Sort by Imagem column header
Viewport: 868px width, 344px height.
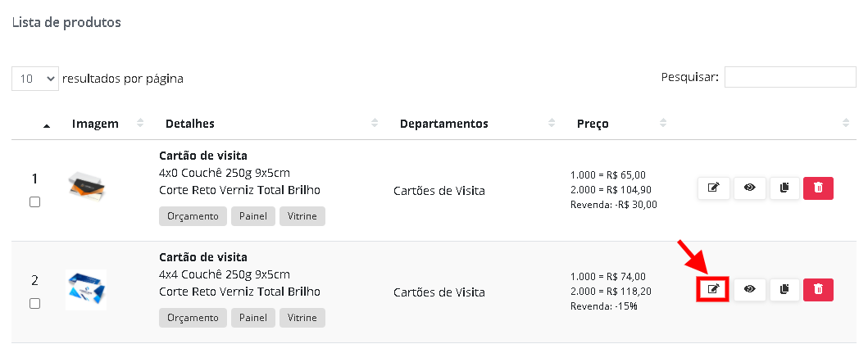[95, 124]
